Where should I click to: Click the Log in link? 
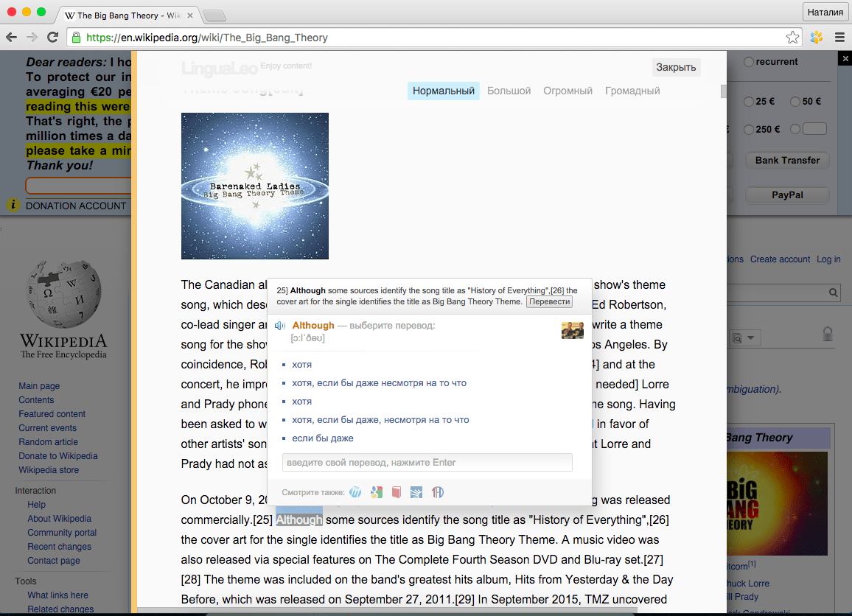(828, 259)
